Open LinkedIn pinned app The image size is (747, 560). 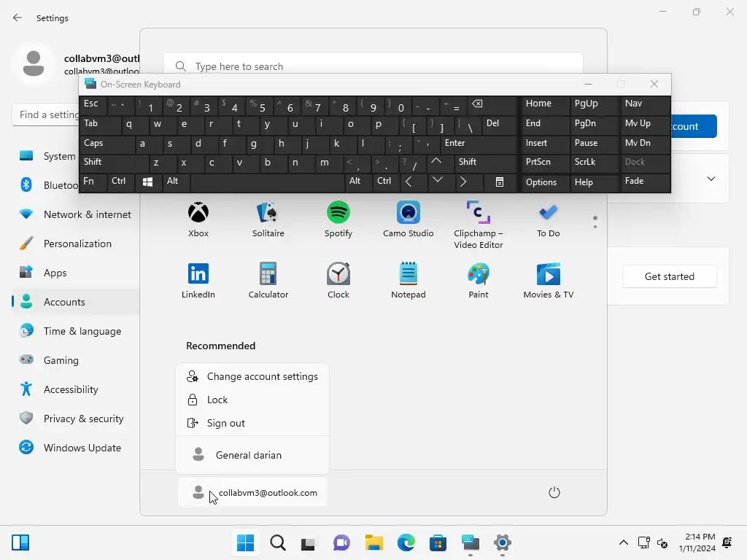(x=198, y=281)
